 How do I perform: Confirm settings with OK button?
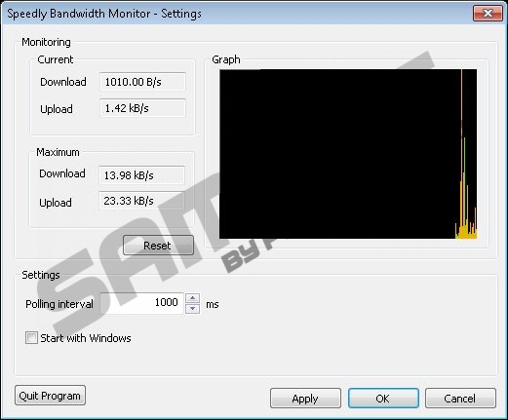tap(383, 399)
